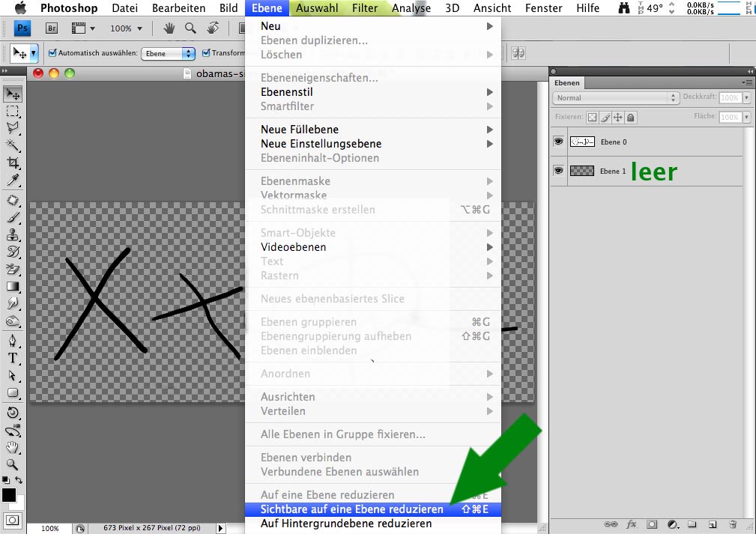This screenshot has height=534, width=756.
Task: Click the Deckkraft opacity value field
Action: tap(730, 98)
